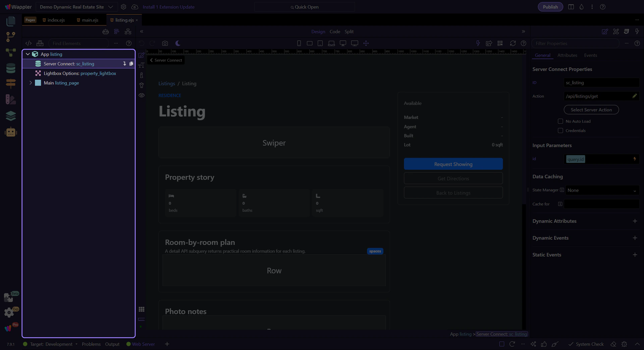Open the Git manager sidebar icon
Screen dimensions: 644x350
(x=11, y=37)
